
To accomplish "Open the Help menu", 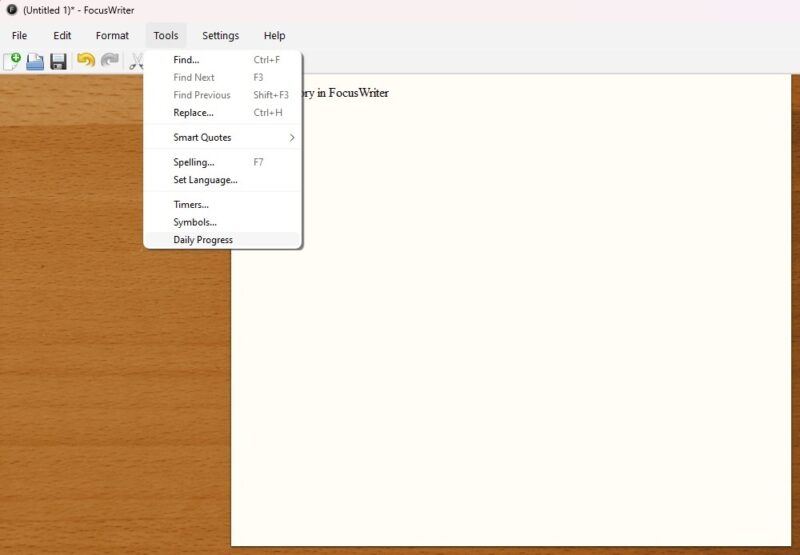I will [x=274, y=36].
